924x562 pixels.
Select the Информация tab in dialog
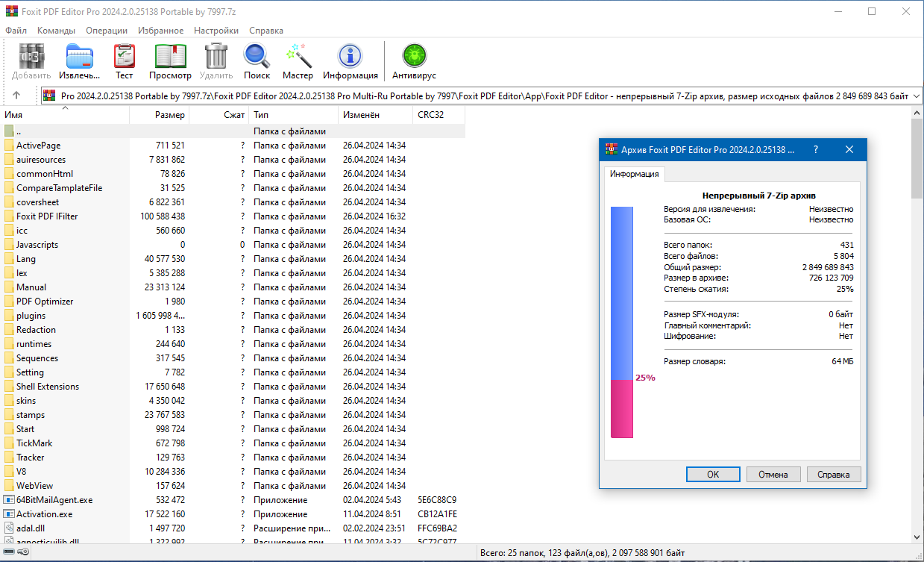coord(634,174)
